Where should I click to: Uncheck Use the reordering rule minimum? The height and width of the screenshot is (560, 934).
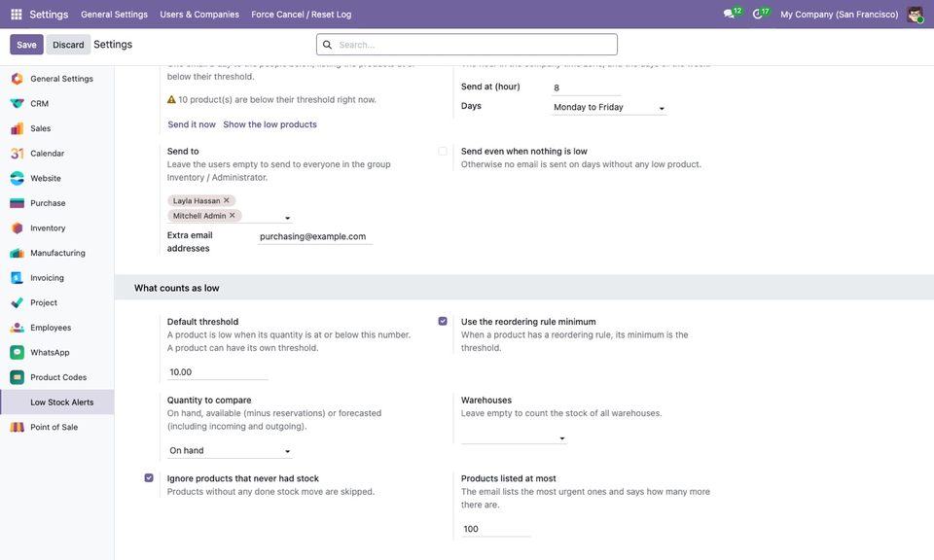[x=443, y=322]
